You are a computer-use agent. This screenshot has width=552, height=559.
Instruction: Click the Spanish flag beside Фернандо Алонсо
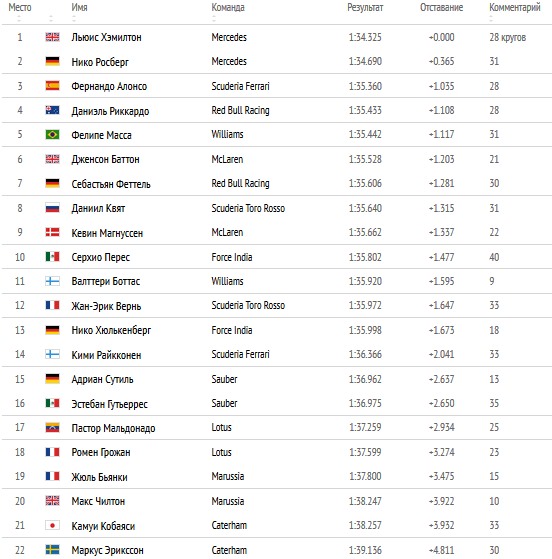(x=52, y=86)
